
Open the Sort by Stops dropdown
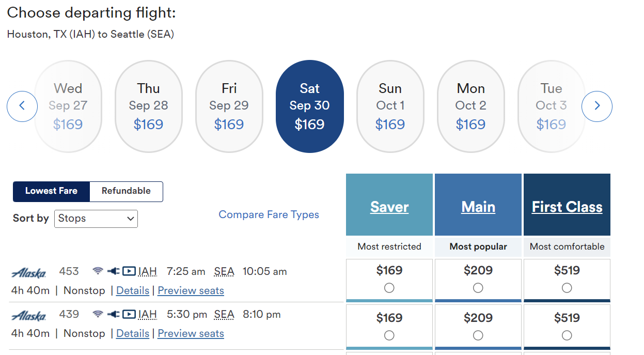(x=96, y=219)
